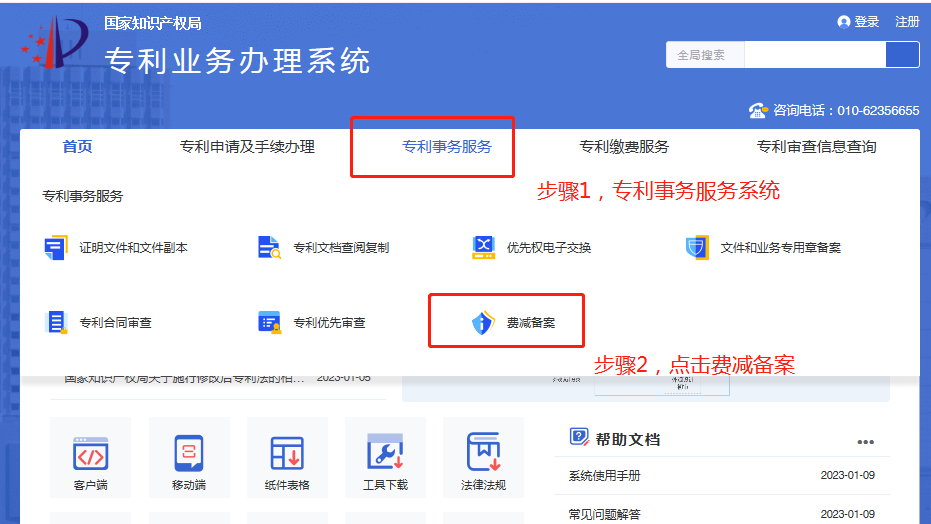Click the blue search button
The image size is (931, 524).
coord(902,55)
